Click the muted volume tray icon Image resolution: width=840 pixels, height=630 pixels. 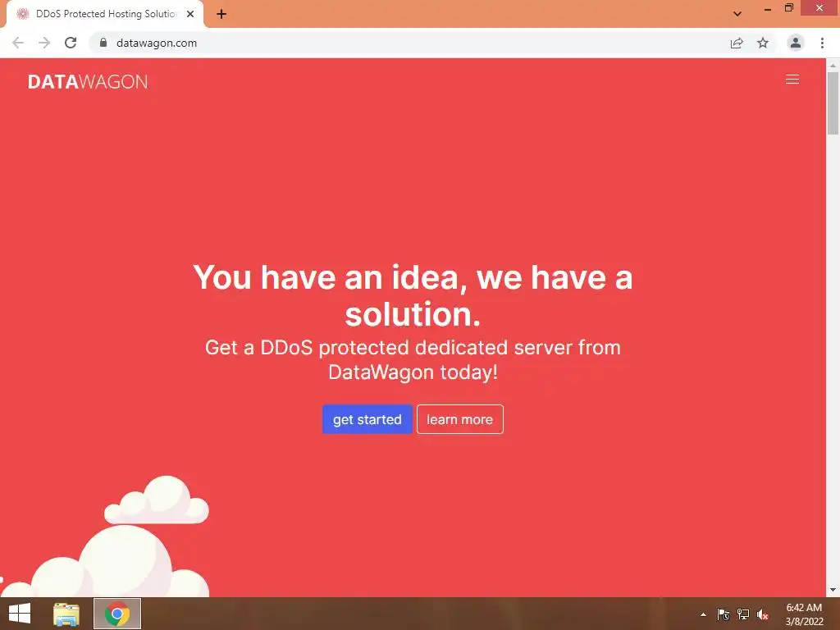[x=763, y=614]
